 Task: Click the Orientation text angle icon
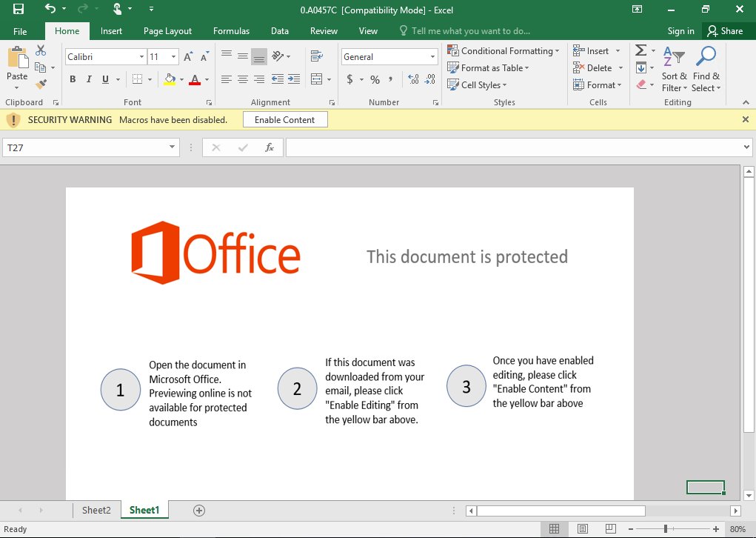(278, 56)
